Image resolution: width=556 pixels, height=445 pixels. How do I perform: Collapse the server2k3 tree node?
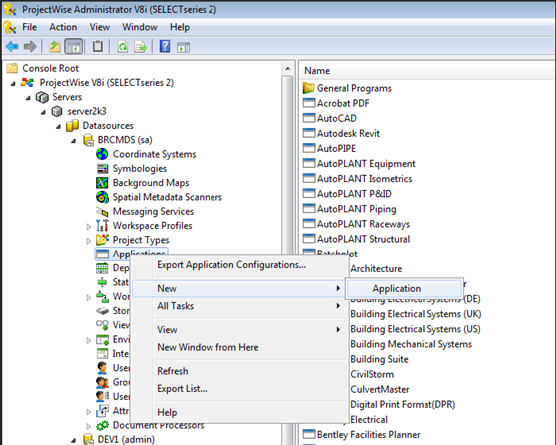[43, 112]
